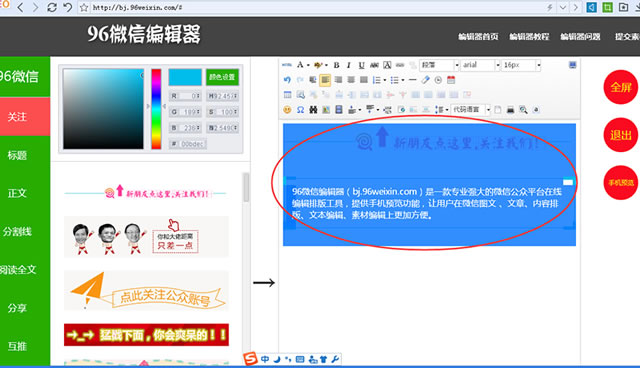Select the 点此关注公众账号 paper plane template
This screenshot has width=640, height=368.
(x=146, y=290)
